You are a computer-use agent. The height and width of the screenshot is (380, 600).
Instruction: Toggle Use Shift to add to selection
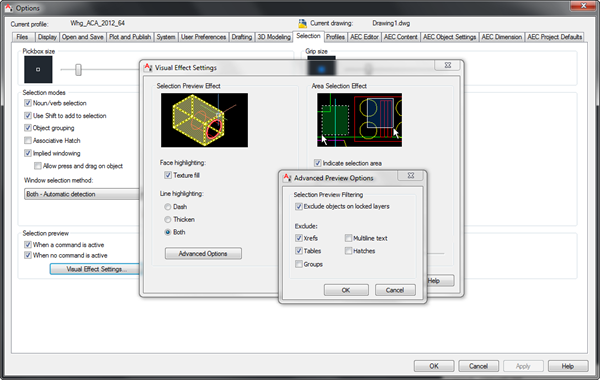click(28, 116)
